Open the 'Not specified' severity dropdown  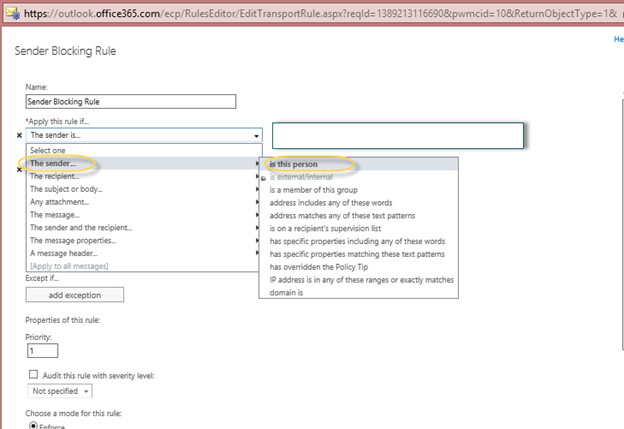[x=60, y=391]
